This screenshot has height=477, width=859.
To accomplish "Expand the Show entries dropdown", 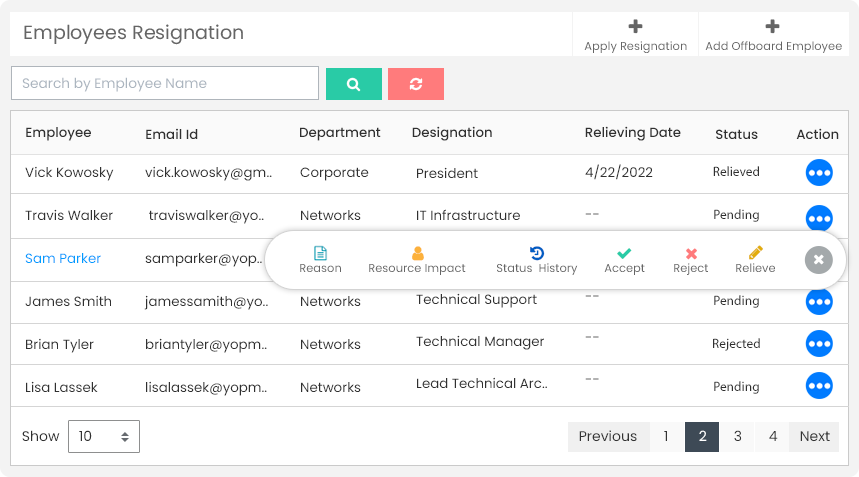I will [104, 436].
